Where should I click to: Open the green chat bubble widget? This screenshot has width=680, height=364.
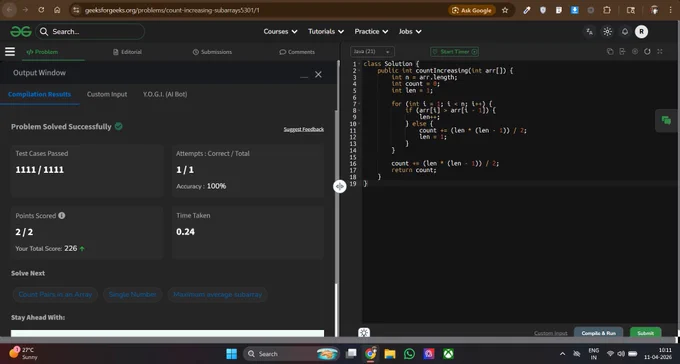click(x=666, y=121)
